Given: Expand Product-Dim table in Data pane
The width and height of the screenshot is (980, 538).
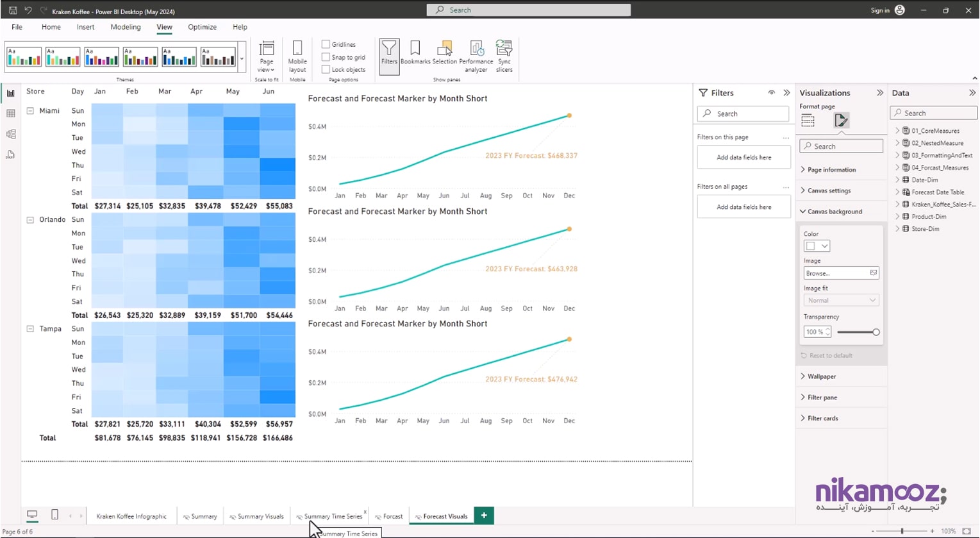Looking at the screenshot, I should click(x=897, y=216).
